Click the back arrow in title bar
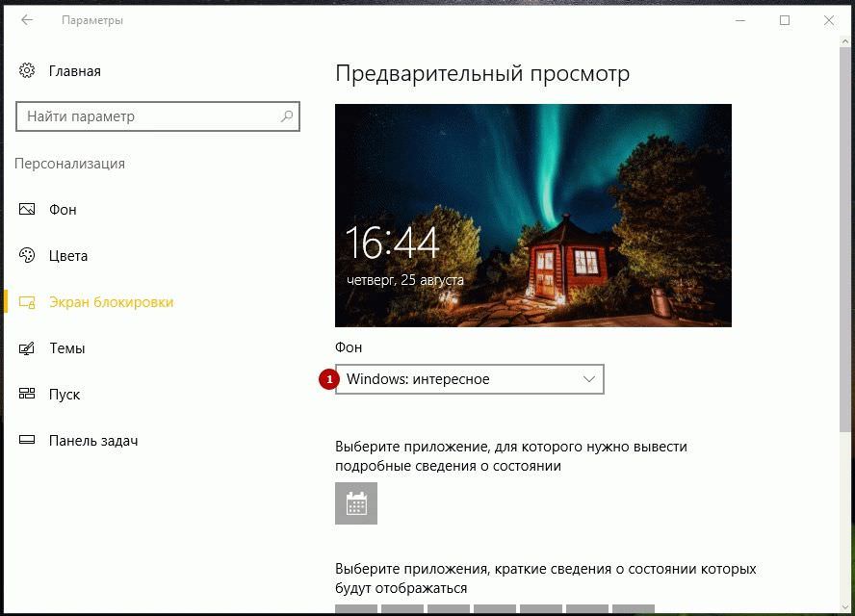Viewport: 855px width, 616px height. (27, 20)
